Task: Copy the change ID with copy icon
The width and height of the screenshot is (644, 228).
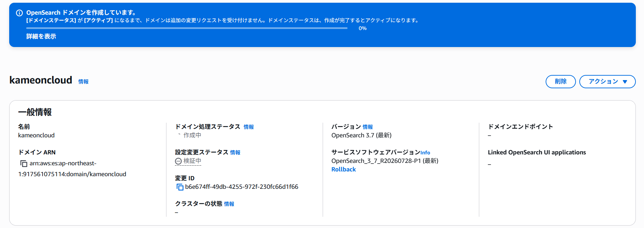Action: [180, 187]
